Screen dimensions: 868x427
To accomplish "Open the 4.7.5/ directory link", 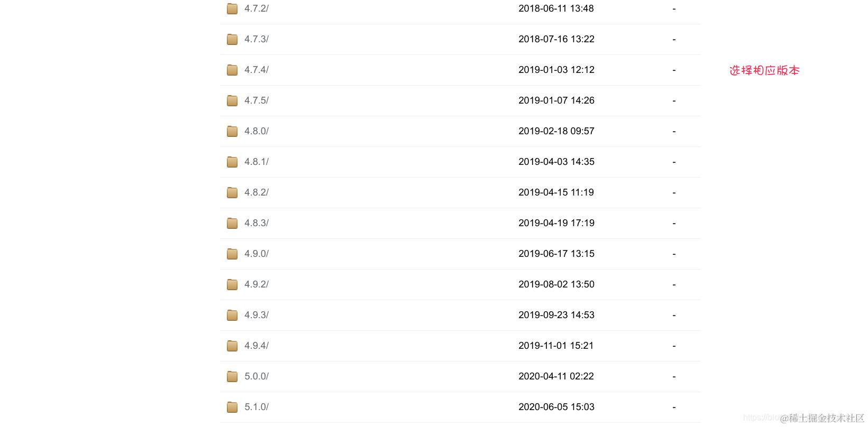I will 257,100.
